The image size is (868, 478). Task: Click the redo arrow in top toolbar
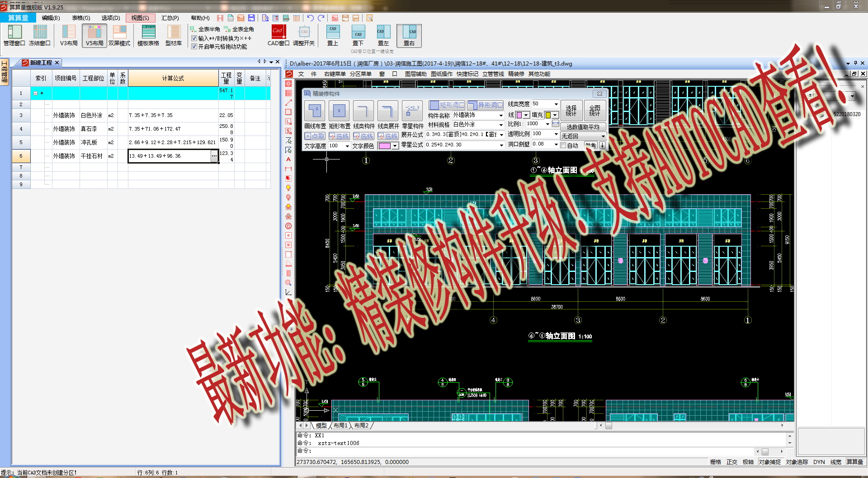[x=321, y=18]
